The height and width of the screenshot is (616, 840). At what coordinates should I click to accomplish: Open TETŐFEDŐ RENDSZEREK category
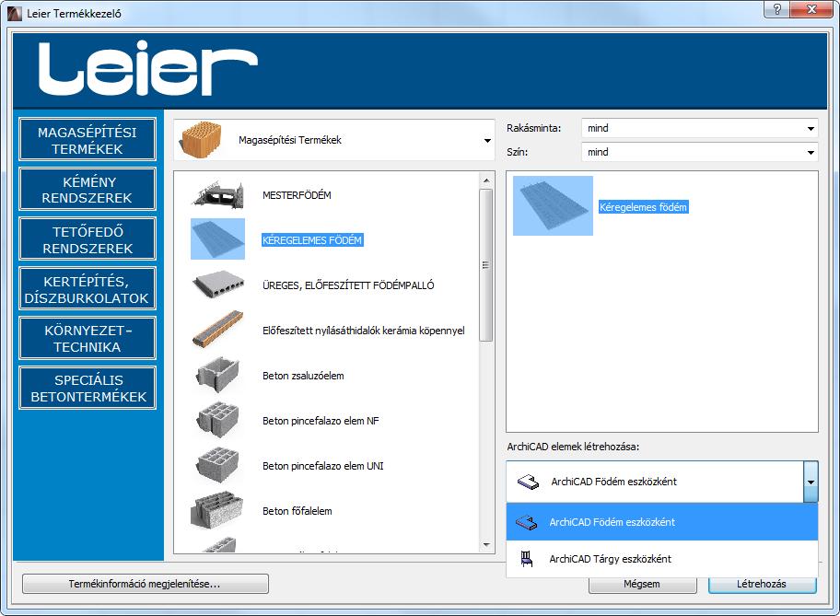pos(87,238)
